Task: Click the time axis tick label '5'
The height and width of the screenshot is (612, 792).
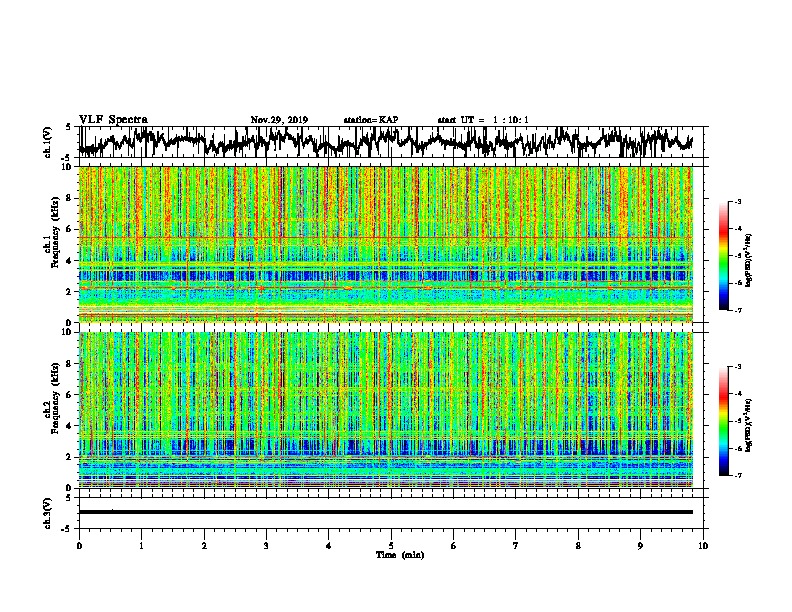Action: [x=391, y=546]
